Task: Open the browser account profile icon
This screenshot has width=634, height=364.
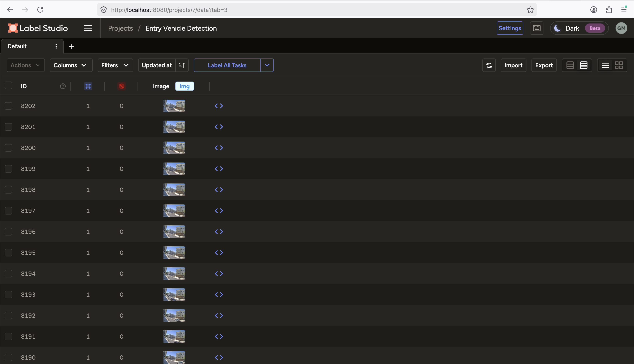Action: [x=594, y=10]
